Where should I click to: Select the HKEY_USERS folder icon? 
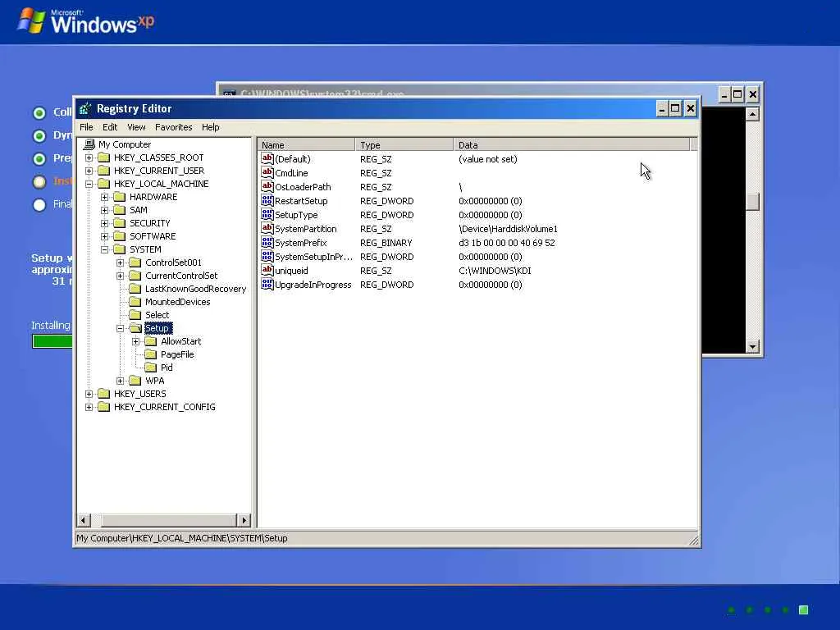(104, 394)
